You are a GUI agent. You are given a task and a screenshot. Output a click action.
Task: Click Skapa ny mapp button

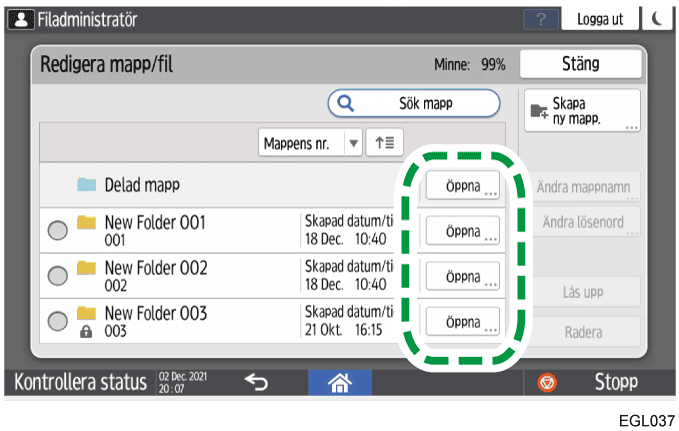click(x=581, y=110)
